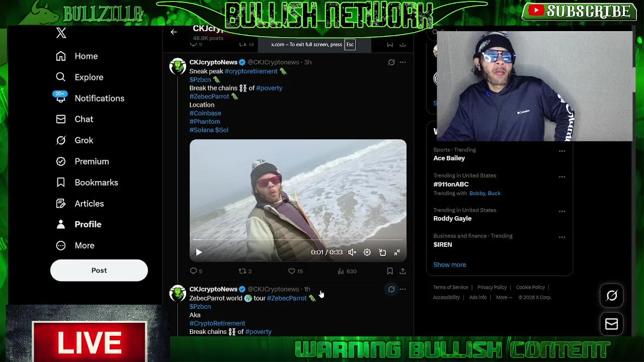
Task: Open more options on the 1h post
Action: [x=403, y=289]
